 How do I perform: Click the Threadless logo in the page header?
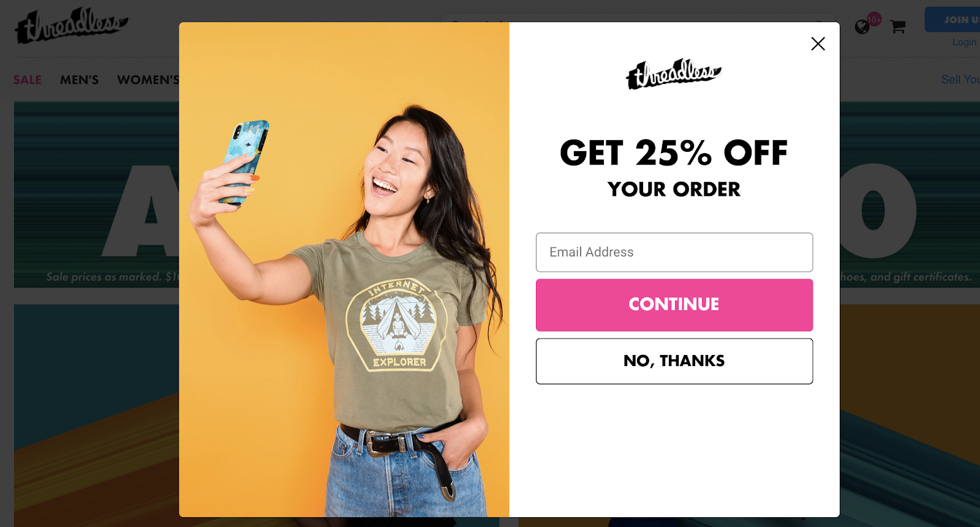(71, 26)
